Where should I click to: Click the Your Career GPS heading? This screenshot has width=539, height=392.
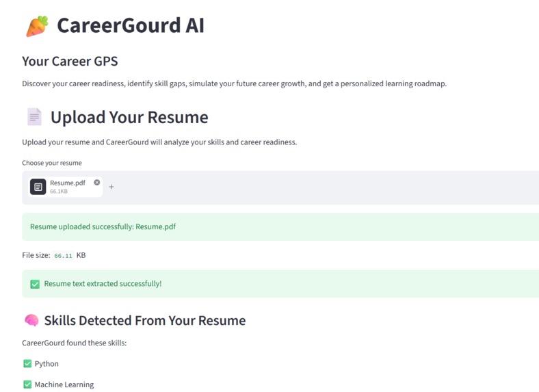coord(70,61)
